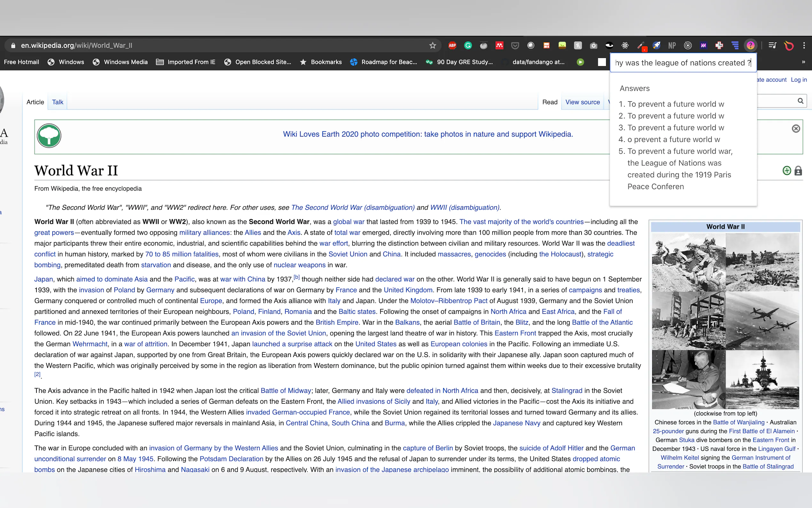
Task: Open the red Mendeley extension icon
Action: pyautogui.click(x=499, y=45)
